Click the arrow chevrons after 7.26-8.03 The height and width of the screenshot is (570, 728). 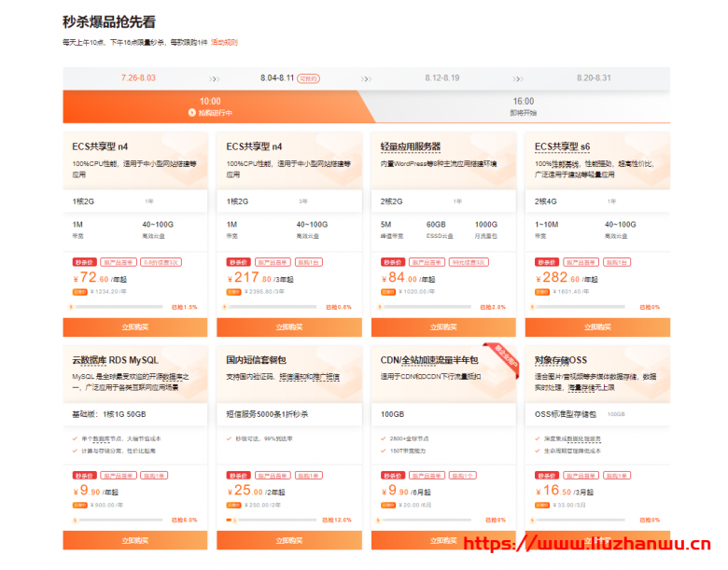click(215, 78)
